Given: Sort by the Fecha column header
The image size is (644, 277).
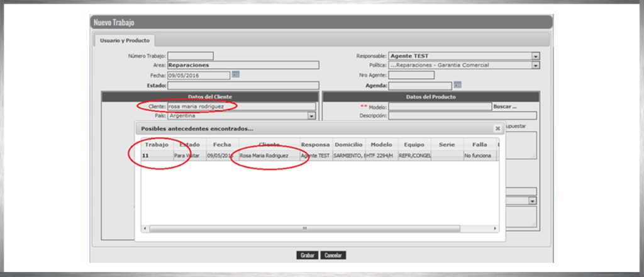Looking at the screenshot, I should click(x=221, y=144).
